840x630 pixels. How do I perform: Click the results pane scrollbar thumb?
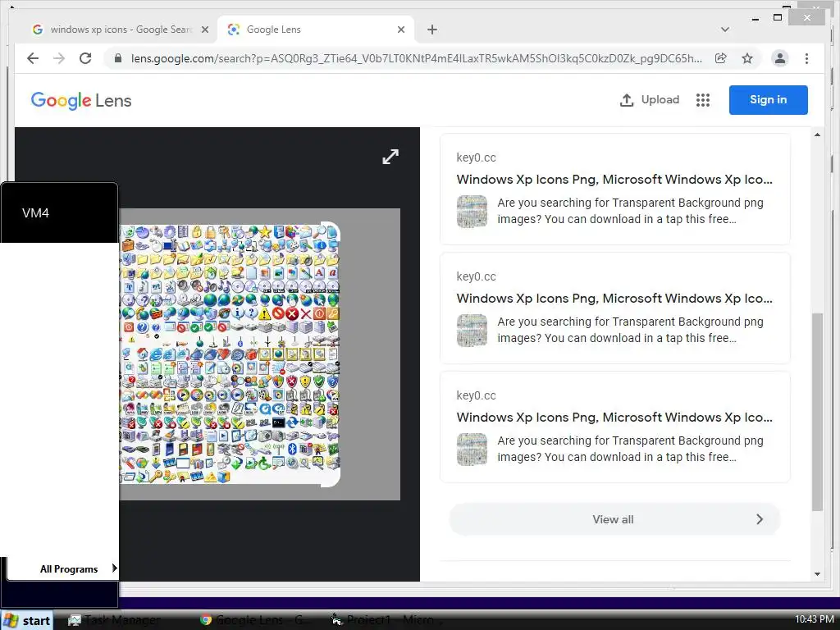pyautogui.click(x=817, y=412)
